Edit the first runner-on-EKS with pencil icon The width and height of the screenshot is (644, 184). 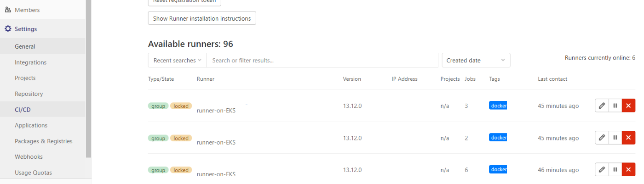point(602,106)
